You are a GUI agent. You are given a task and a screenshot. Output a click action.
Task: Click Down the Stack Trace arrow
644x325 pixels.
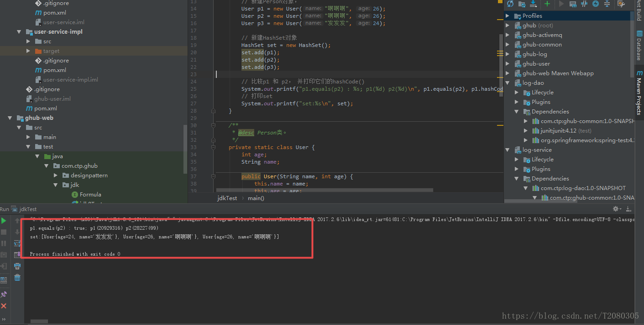[17, 232]
